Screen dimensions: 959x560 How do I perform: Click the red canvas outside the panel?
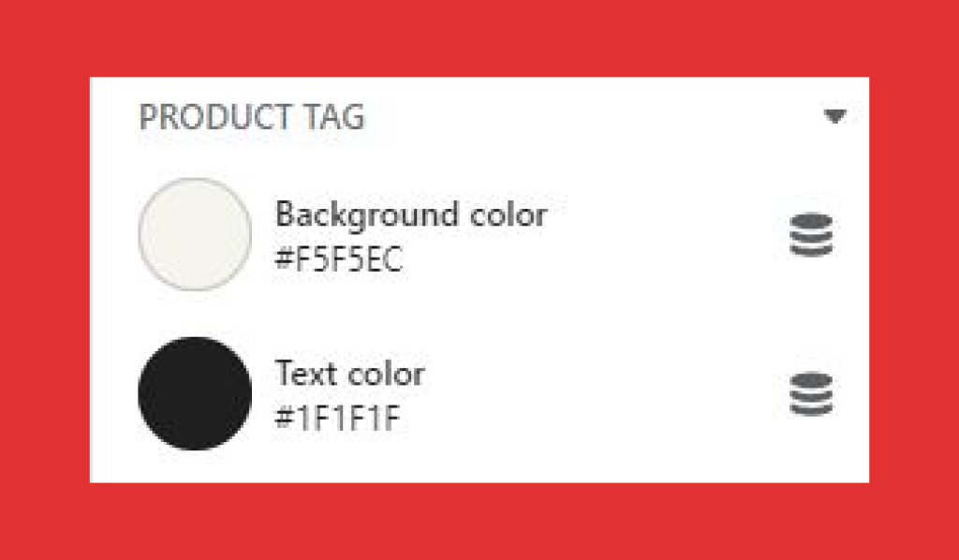point(479,37)
